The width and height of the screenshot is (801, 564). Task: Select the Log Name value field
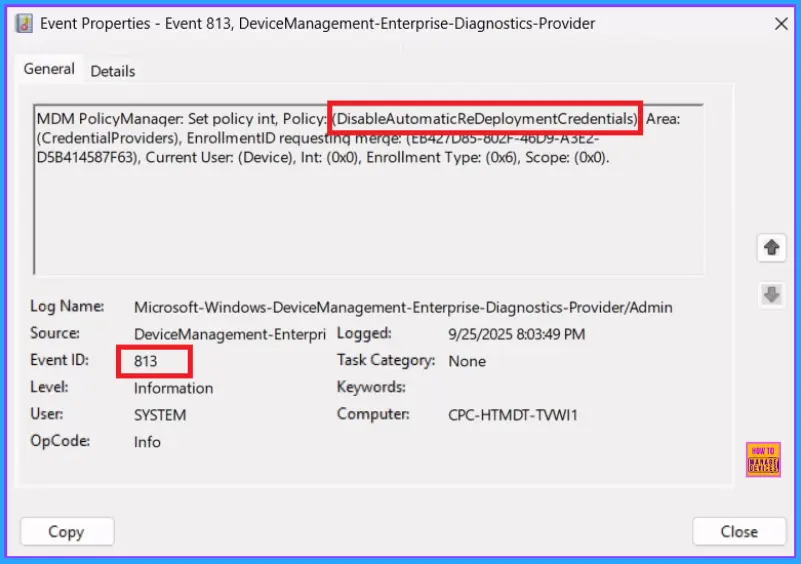(x=403, y=307)
